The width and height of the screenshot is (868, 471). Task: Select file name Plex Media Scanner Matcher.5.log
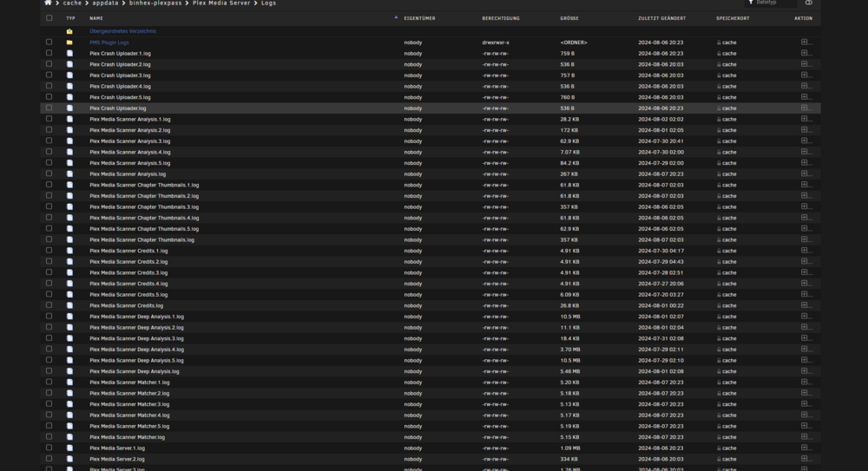[x=129, y=426]
